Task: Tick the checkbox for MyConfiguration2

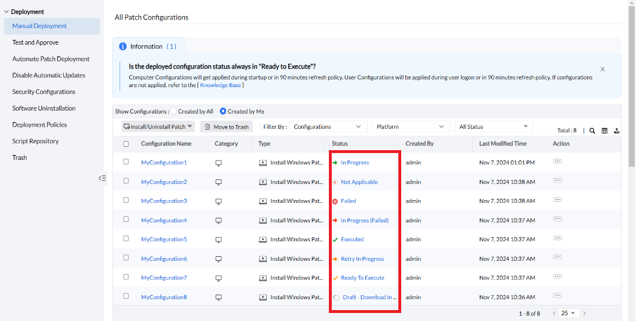Action: (126, 181)
